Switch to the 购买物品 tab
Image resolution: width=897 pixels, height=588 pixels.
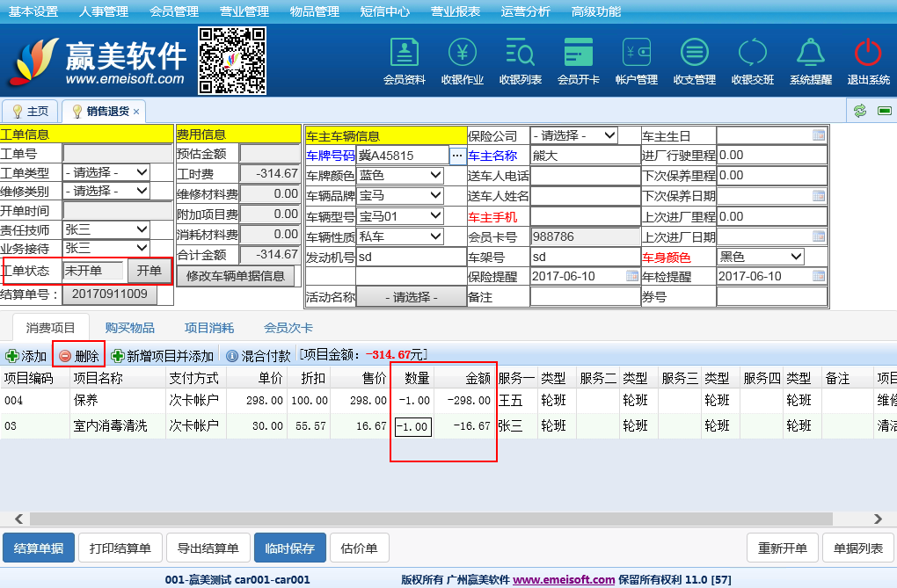coord(130,328)
